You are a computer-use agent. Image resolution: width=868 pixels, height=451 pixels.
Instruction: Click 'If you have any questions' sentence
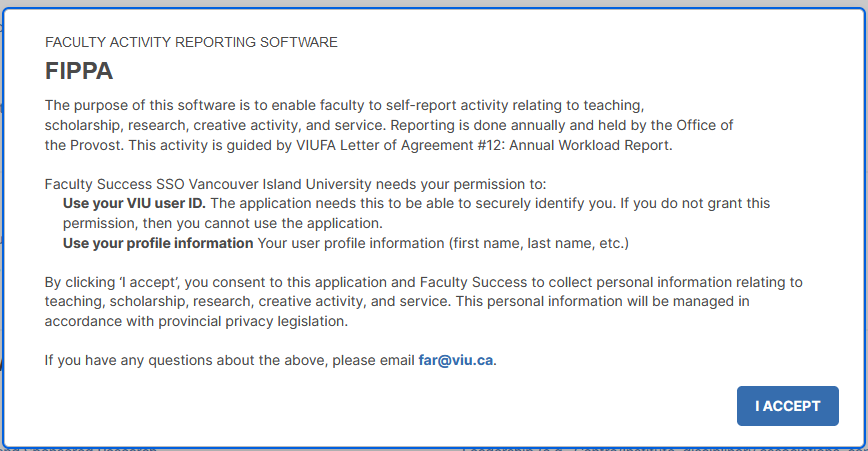(130, 360)
